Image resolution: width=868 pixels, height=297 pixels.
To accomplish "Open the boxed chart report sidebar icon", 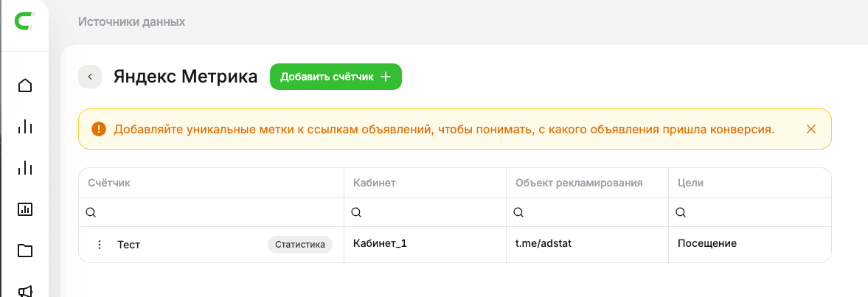I will coord(25,209).
